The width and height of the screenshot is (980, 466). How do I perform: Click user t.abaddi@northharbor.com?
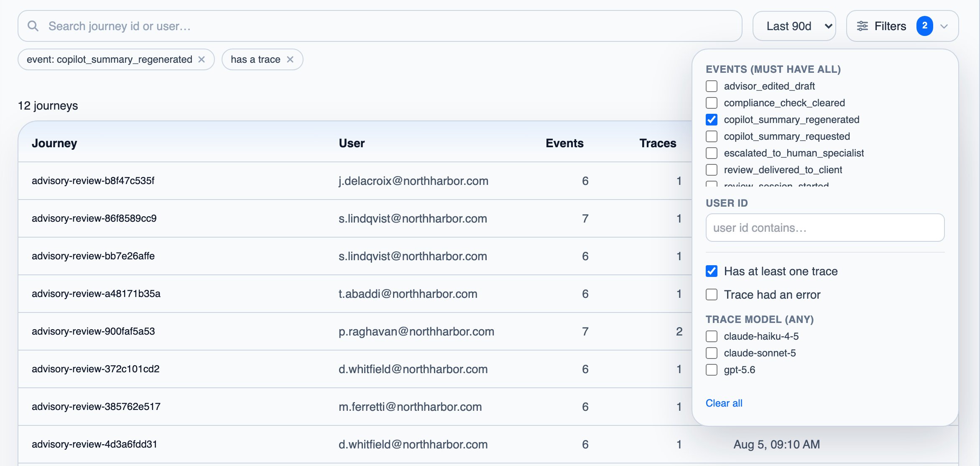[x=408, y=294]
